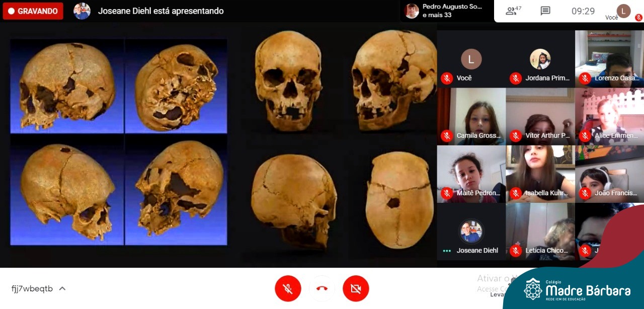The width and height of the screenshot is (644, 309).
Task: Open the participants list icon
Action: click(x=513, y=11)
